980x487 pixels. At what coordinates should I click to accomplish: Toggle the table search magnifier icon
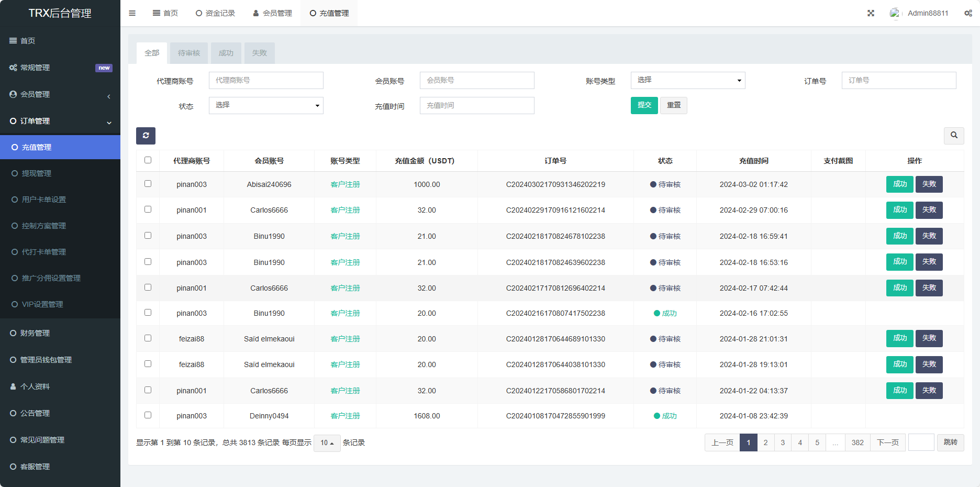click(x=954, y=136)
